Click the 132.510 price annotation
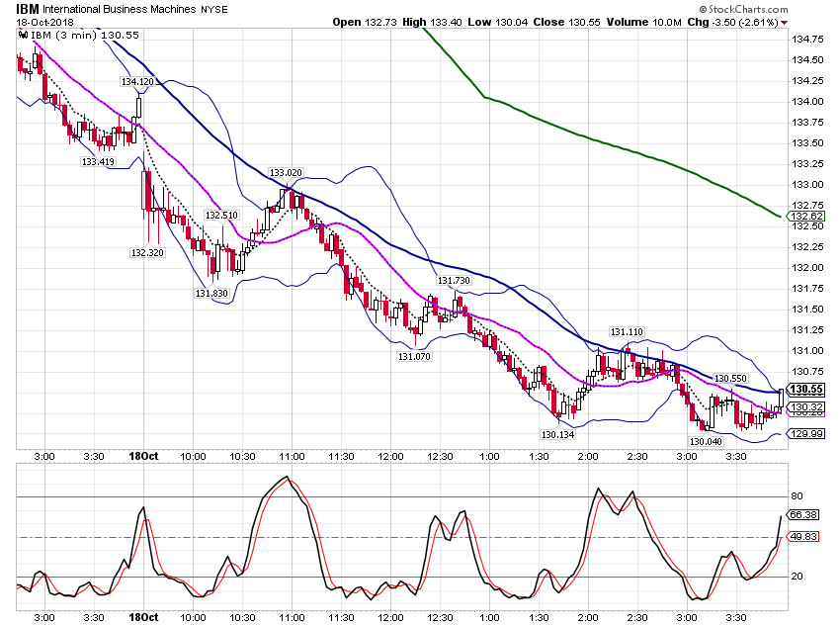Screen dimensions: 840x626 tap(221, 215)
